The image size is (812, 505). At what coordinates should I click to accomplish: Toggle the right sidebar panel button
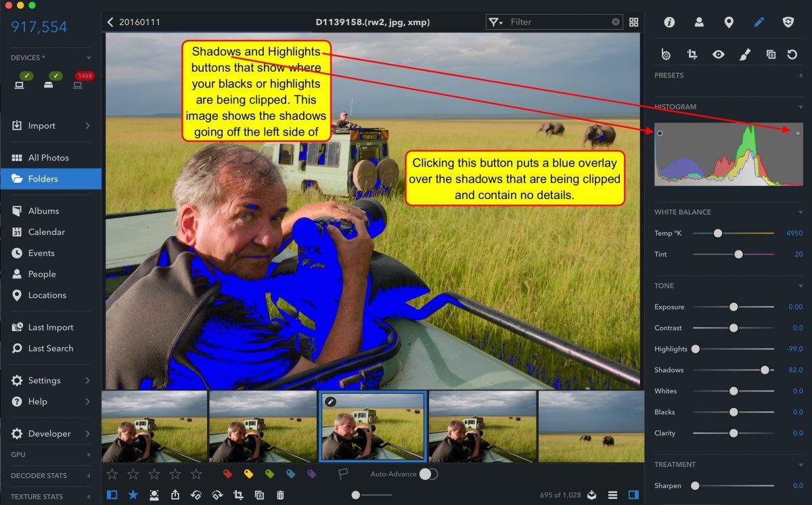633,495
